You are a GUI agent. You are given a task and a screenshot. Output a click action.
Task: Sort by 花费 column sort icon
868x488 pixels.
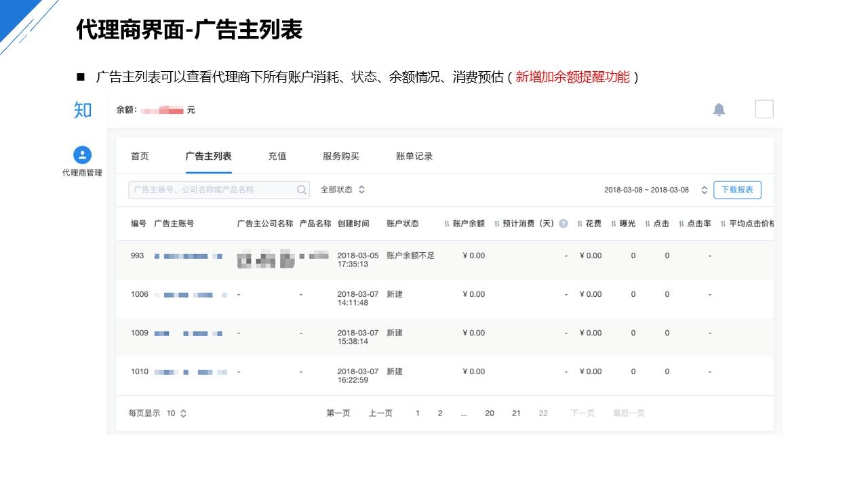point(580,224)
